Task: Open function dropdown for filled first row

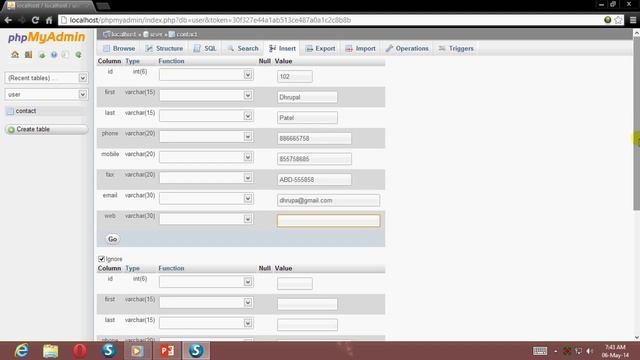Action: (206, 95)
